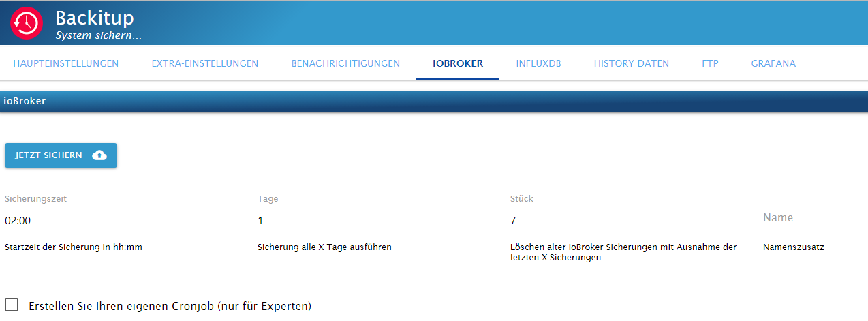Screen dimensions: 868x321
Task: Click the 'Sicherungszeit' field label
Action: click(x=35, y=199)
